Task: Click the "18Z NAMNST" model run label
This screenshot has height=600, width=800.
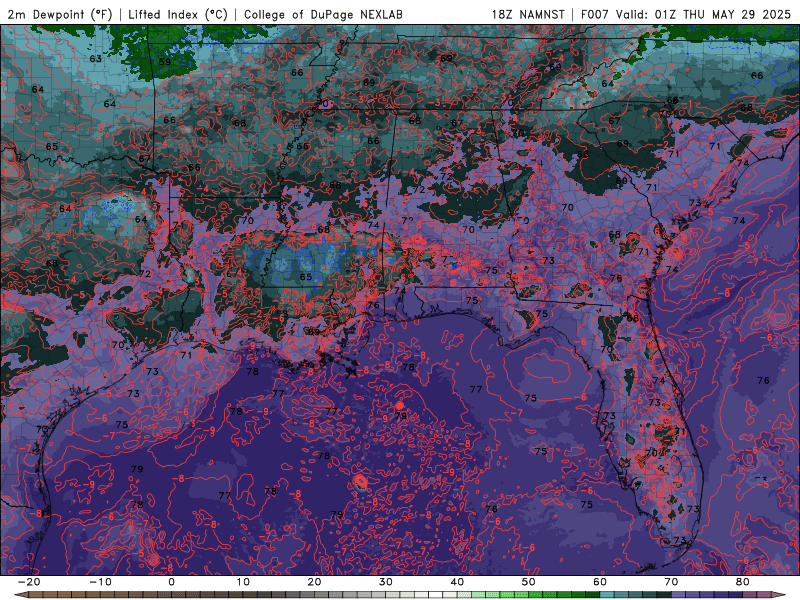Action: (528, 15)
